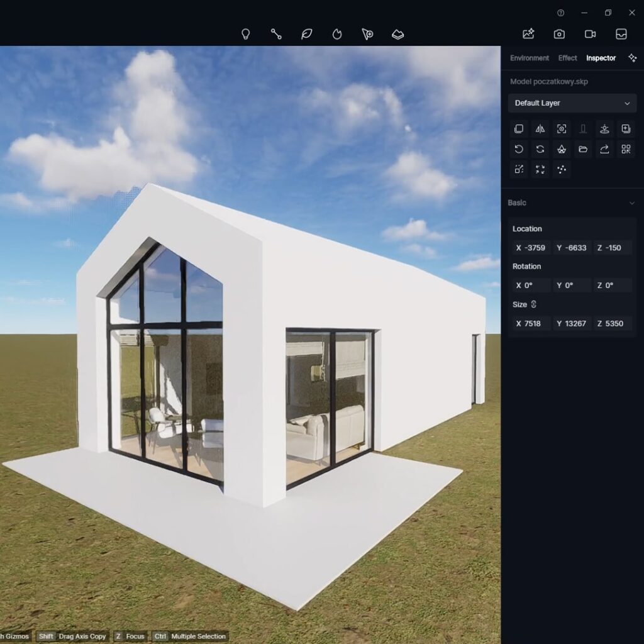Image resolution: width=644 pixels, height=644 pixels.
Task: Open the vegetation leaf tool
Action: click(306, 34)
